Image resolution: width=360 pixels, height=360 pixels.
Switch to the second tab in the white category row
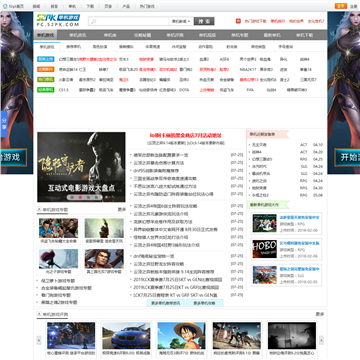point(73,47)
